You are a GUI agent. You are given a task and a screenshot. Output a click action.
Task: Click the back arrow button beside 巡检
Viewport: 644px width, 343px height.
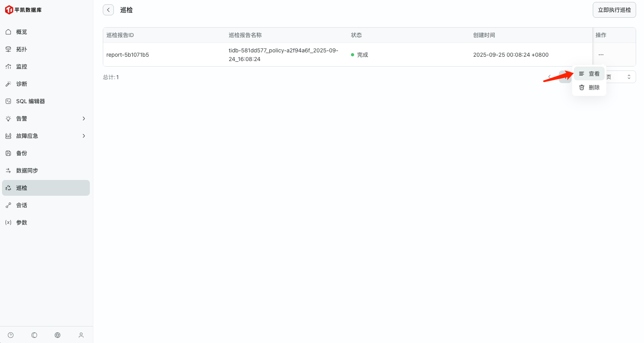click(108, 10)
